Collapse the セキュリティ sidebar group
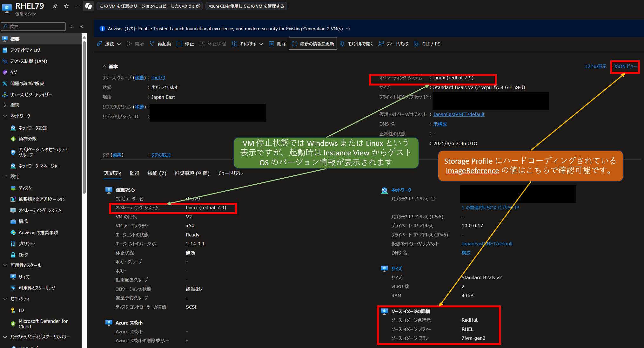Image resolution: width=644 pixels, height=348 pixels. 5,299
